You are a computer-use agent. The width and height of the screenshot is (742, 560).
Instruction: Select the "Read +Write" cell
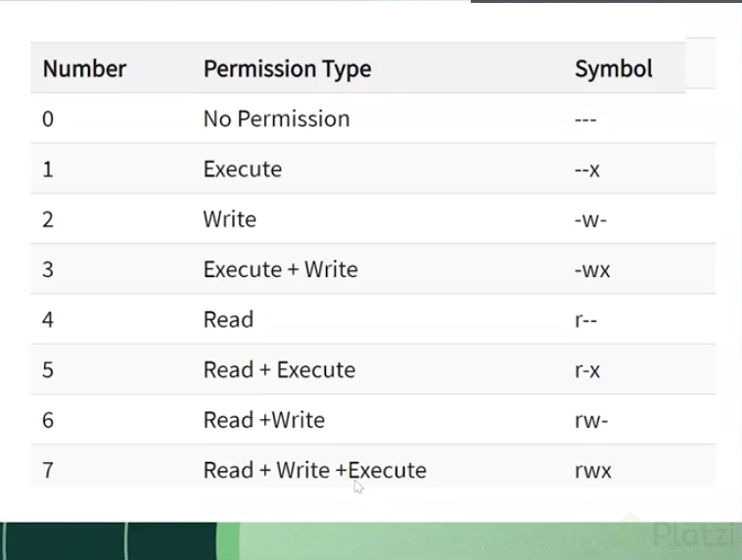point(263,420)
